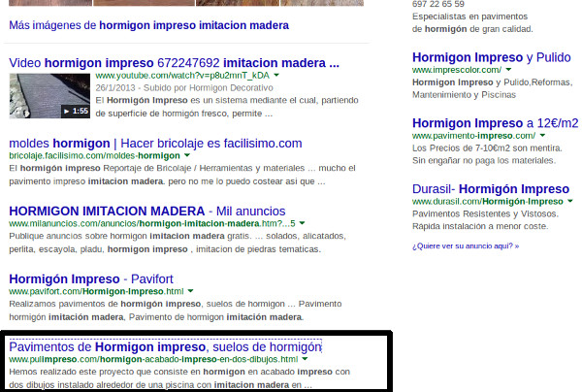Image resolution: width=582 pixels, height=392 pixels.
Task: Expand arrow beside bricolaje.facilisimo.com URL
Action: click(x=187, y=155)
